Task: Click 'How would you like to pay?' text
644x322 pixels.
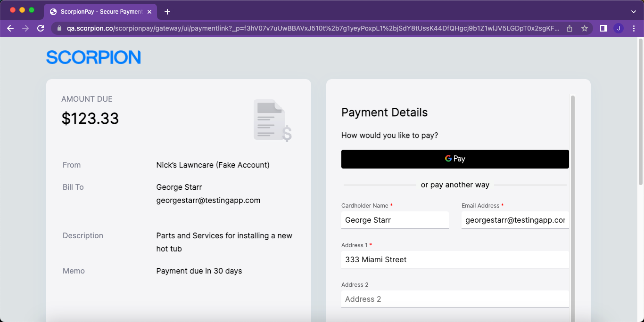Action: tap(389, 135)
